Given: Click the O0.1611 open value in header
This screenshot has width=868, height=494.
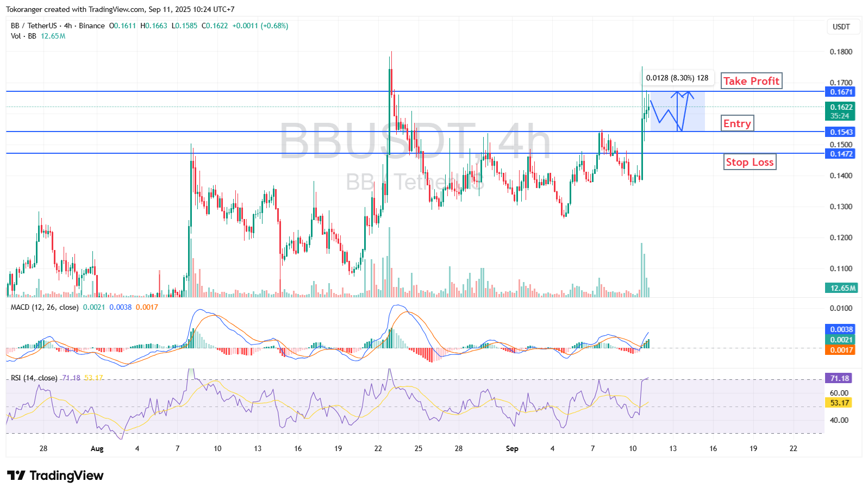Looking at the screenshot, I should (x=122, y=26).
